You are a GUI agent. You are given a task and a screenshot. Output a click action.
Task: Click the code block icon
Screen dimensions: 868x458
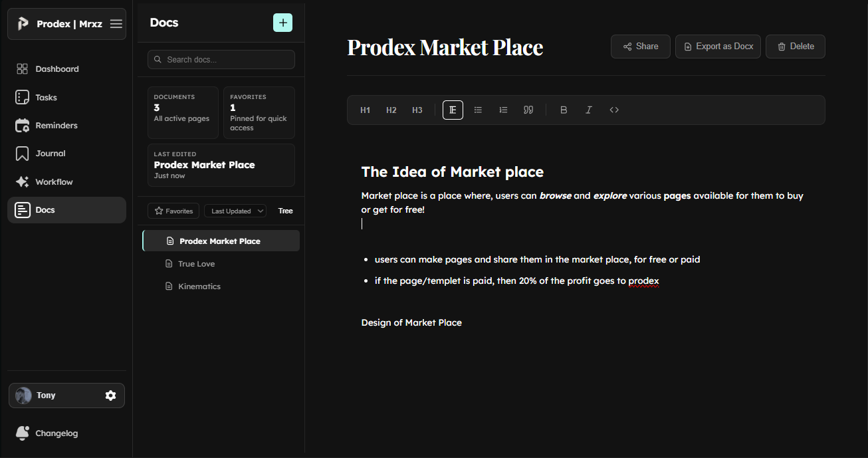pos(613,110)
